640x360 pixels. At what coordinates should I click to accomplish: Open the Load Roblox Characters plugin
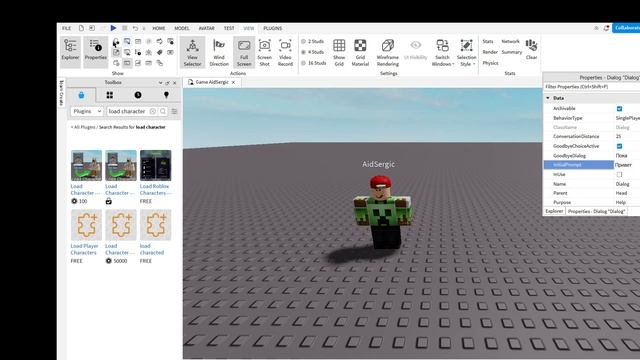pos(156,165)
